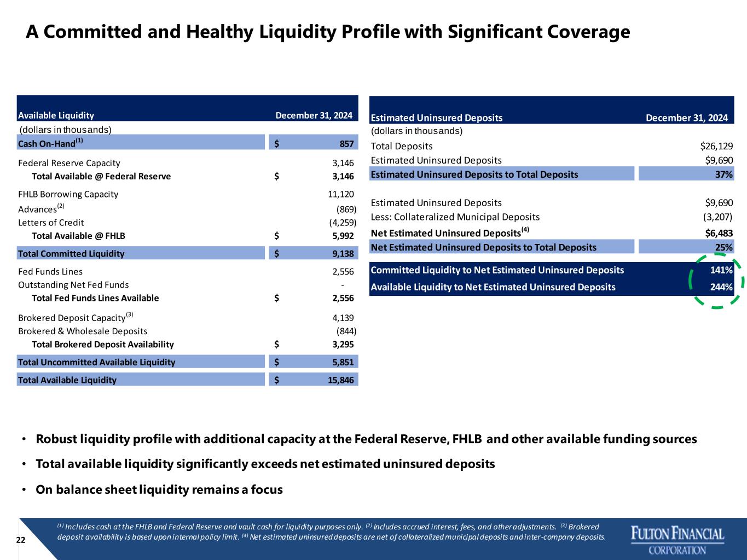Click the 'Fed Funds Lines' row label
The image size is (747, 560).
coord(50,271)
